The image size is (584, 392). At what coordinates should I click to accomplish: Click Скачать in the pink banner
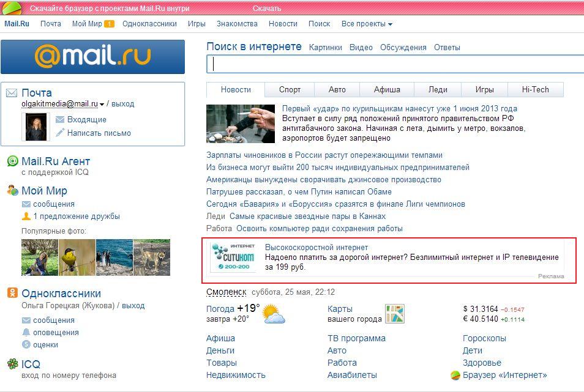pyautogui.click(x=267, y=8)
